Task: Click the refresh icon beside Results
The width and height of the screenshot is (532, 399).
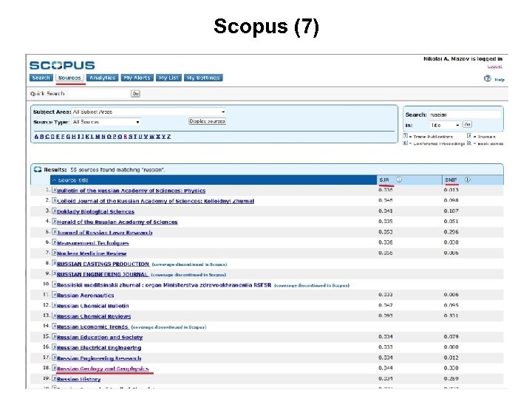Action: 38,169
